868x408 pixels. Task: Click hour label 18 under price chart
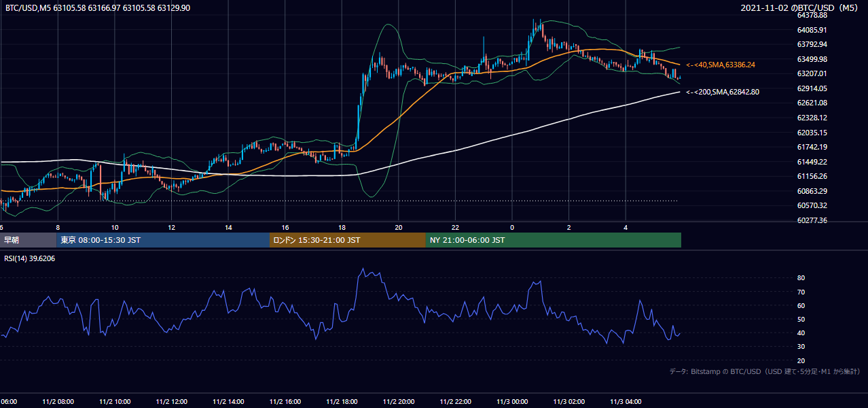pyautogui.click(x=342, y=227)
